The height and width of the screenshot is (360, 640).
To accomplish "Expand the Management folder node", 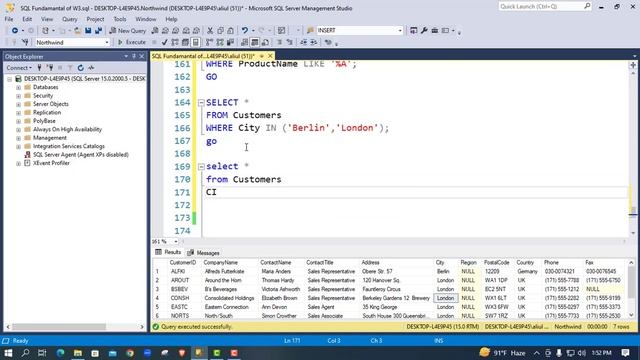I will tap(18, 138).
